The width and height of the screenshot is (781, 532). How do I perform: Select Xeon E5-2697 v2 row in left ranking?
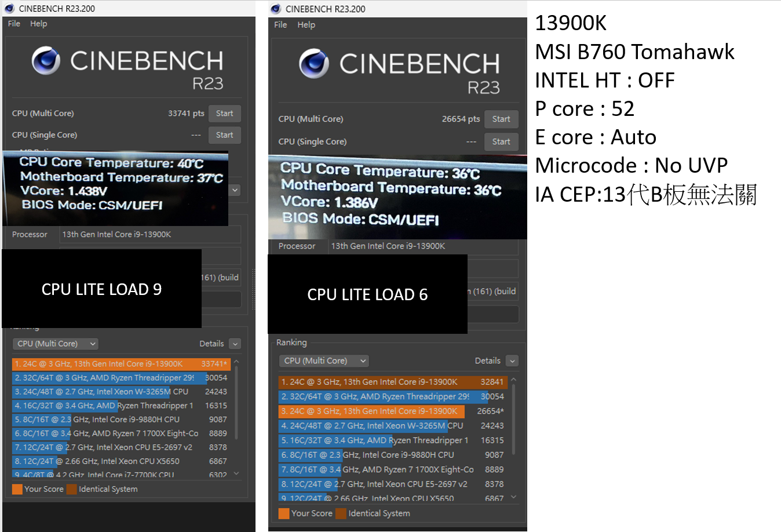121,447
